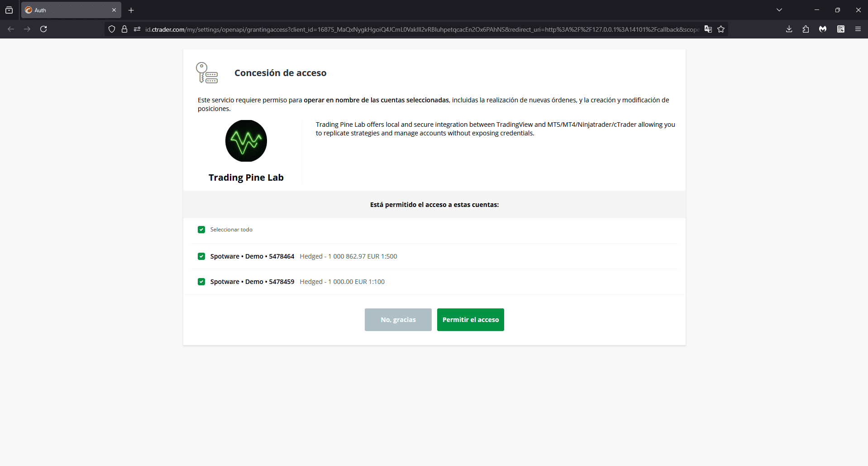Click the tracking protection shield icon
Image resolution: width=868 pixels, height=466 pixels.
pyautogui.click(x=112, y=29)
